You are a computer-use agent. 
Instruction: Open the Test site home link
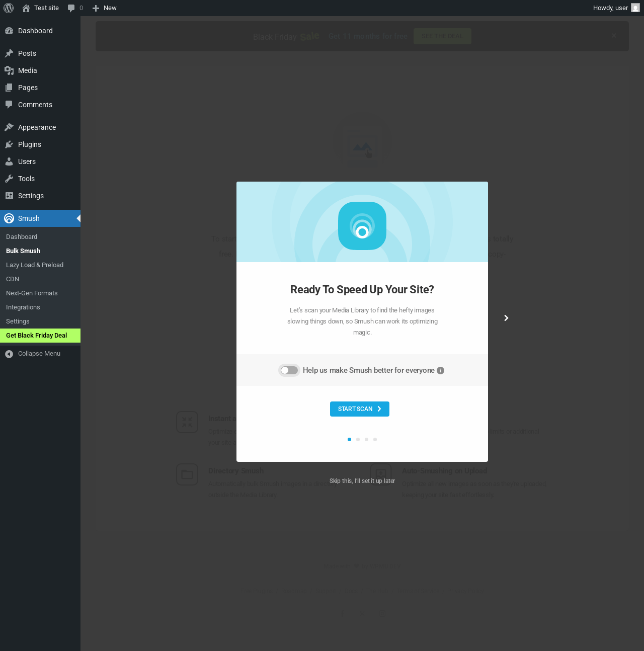click(x=41, y=8)
